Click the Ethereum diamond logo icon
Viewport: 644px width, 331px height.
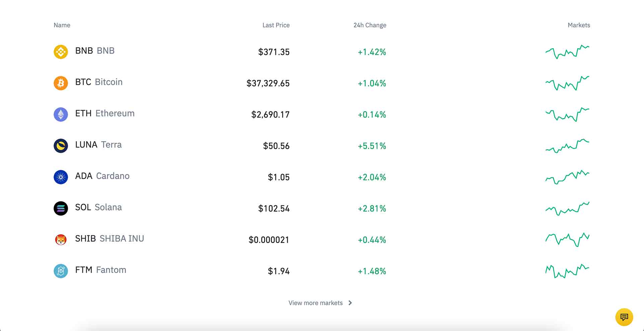[x=61, y=114]
